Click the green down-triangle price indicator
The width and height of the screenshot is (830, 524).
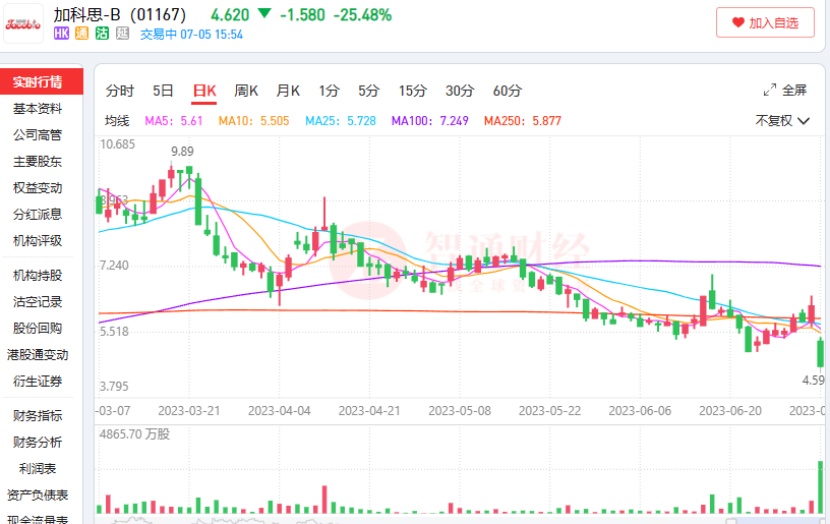(x=264, y=13)
